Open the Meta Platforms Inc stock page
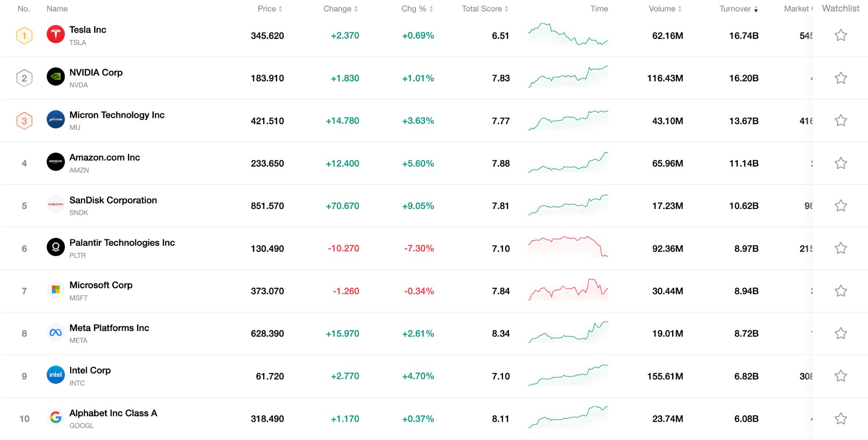Viewport: 868px width, 440px height. tap(109, 328)
